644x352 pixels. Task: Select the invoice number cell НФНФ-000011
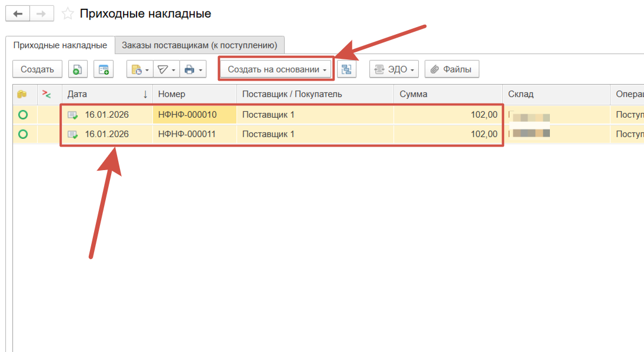click(x=187, y=134)
